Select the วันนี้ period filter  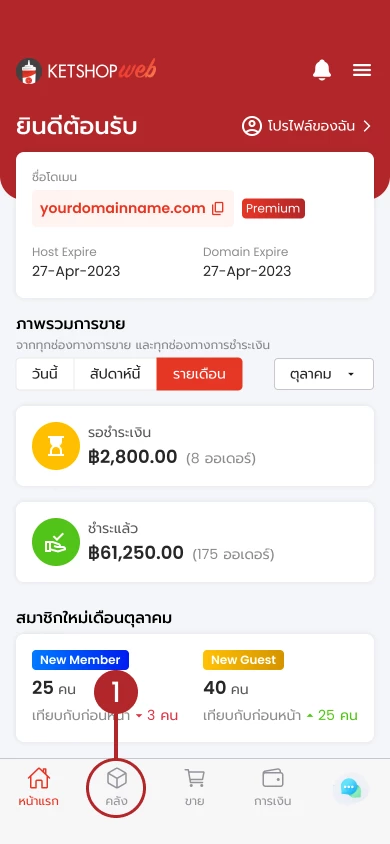[x=45, y=374]
